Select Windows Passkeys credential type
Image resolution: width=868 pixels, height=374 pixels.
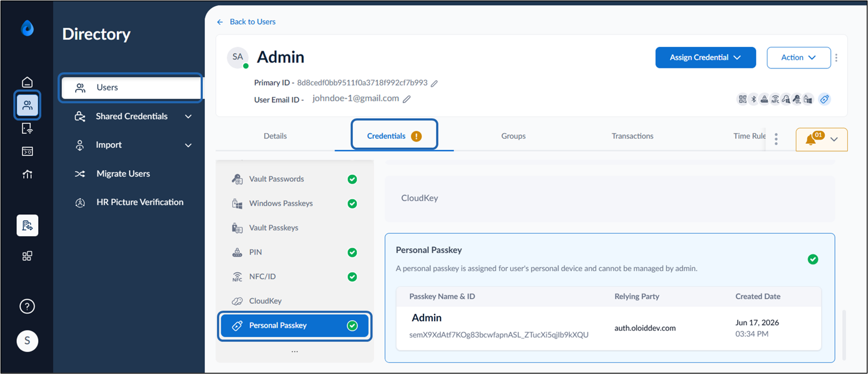295,204
